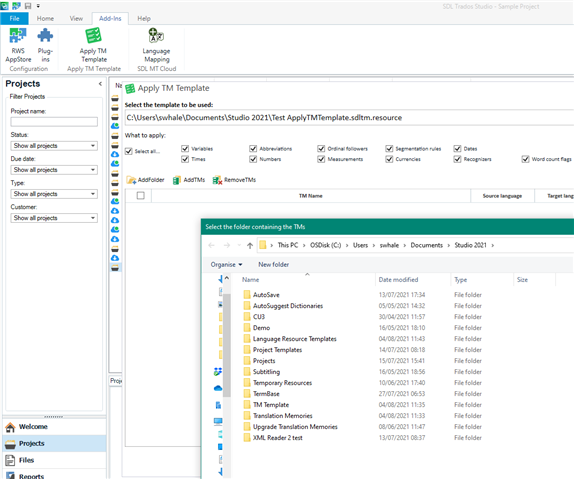Open the Plug-ins manager
This screenshot has width=574, height=479.
45,45
